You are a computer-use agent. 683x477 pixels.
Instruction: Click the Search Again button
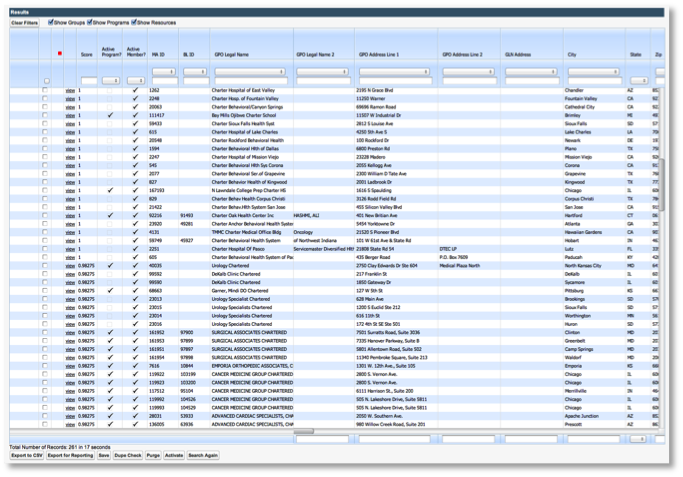[x=203, y=456]
